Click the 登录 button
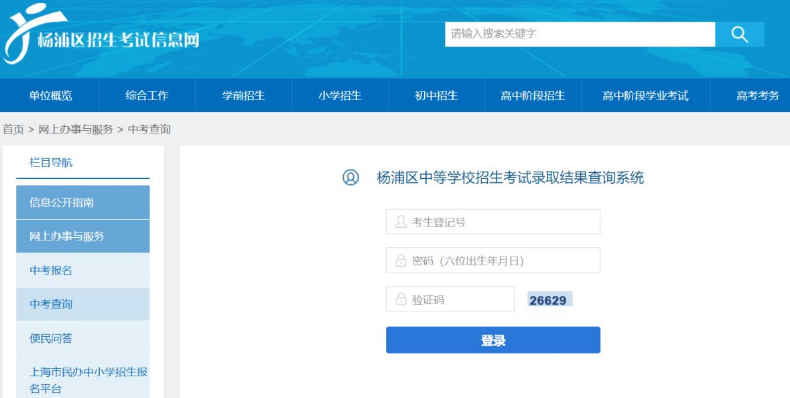The width and height of the screenshot is (790, 398). (493, 340)
